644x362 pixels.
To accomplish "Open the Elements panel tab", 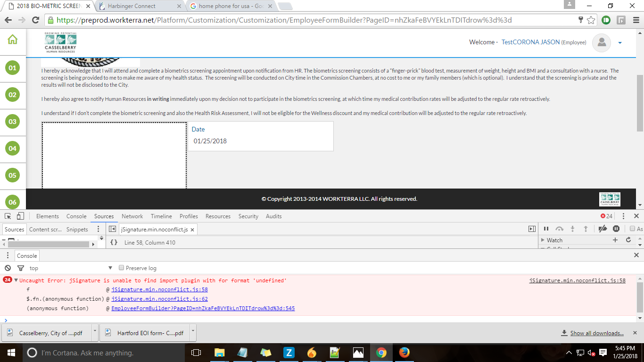I will 47,216.
